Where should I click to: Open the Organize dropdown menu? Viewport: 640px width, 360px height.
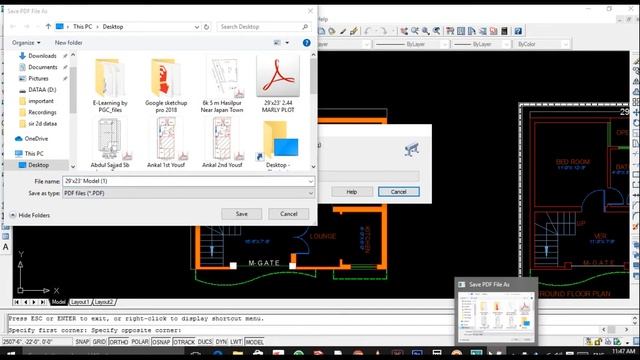tap(26, 43)
